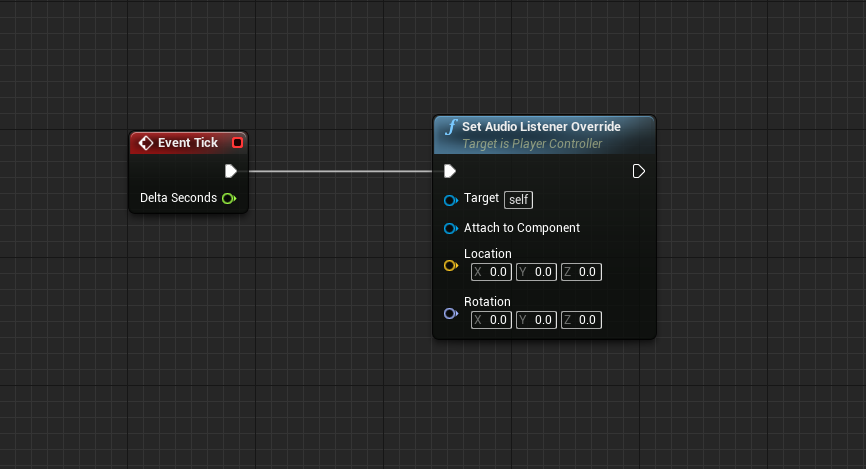The height and width of the screenshot is (469, 866).
Task: Click the yellow Location vector pin
Action: click(450, 266)
